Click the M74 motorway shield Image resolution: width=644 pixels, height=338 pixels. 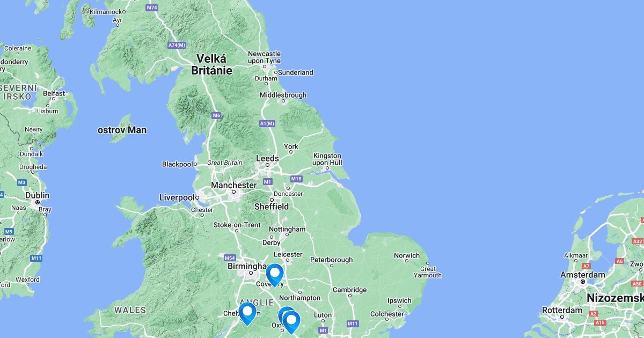152,8
